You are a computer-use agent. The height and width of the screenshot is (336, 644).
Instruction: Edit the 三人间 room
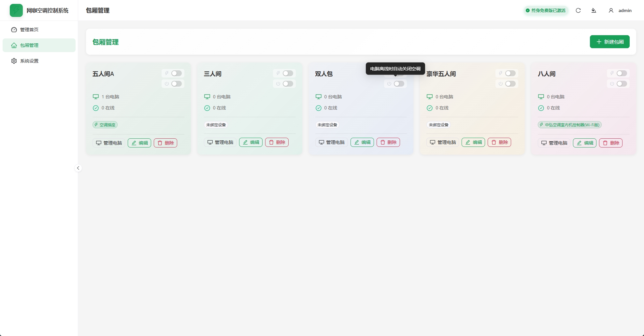pyautogui.click(x=251, y=142)
